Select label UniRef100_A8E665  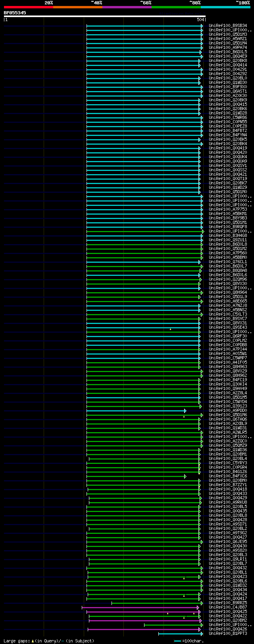click(x=228, y=301)
